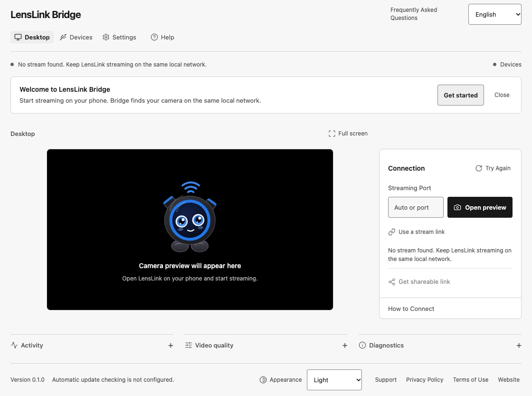Click the Get shareable link share icon
Image resolution: width=532 pixels, height=396 pixels.
(392, 282)
